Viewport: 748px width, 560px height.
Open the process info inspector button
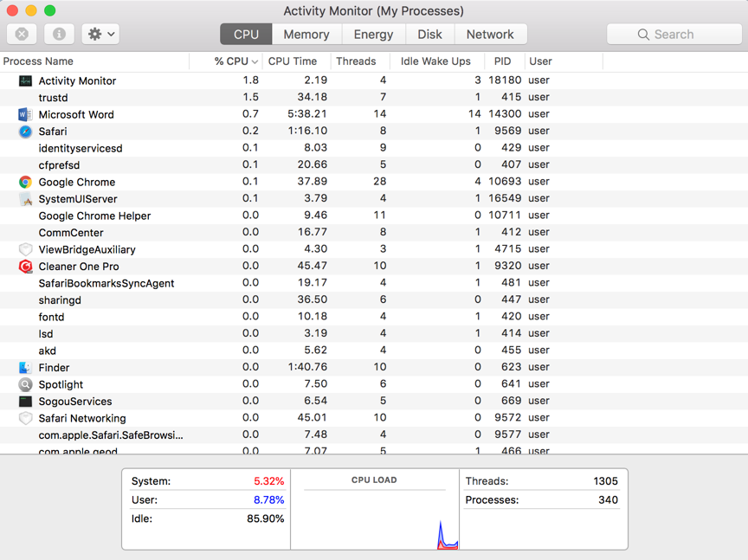(x=59, y=34)
